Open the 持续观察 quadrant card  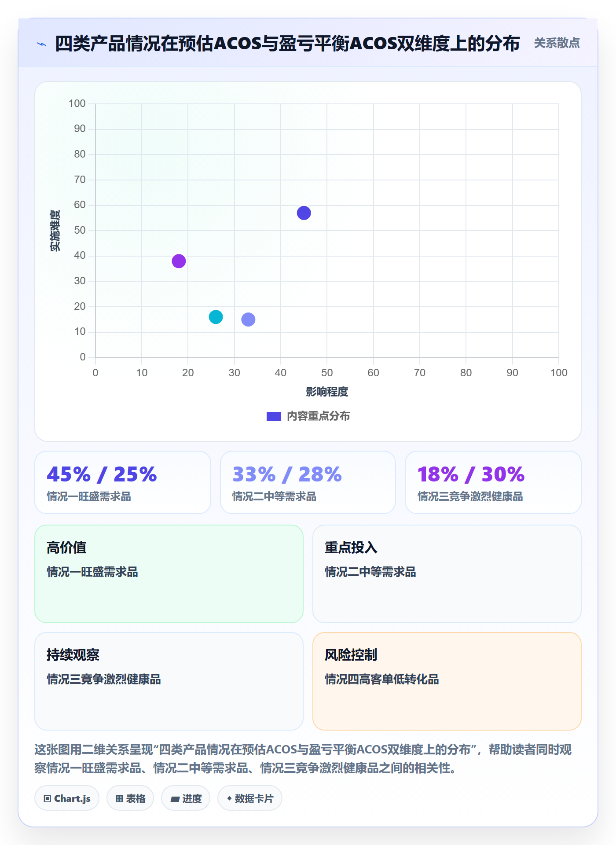tap(169, 681)
